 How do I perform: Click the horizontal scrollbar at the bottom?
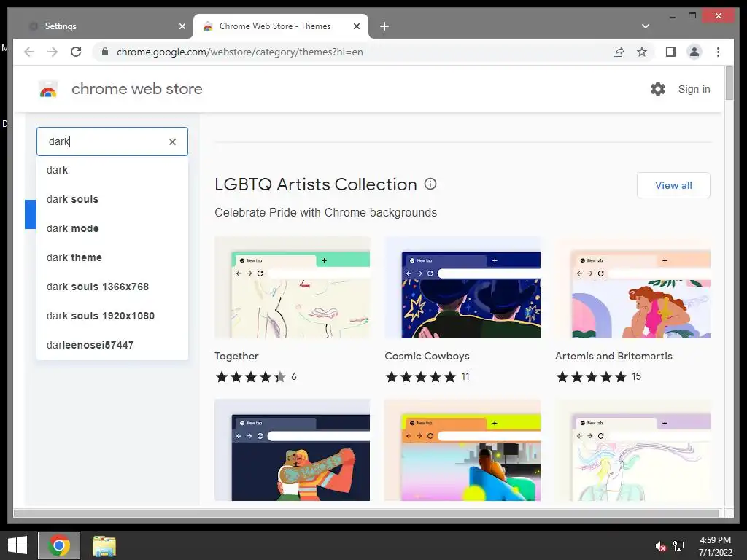(366, 513)
